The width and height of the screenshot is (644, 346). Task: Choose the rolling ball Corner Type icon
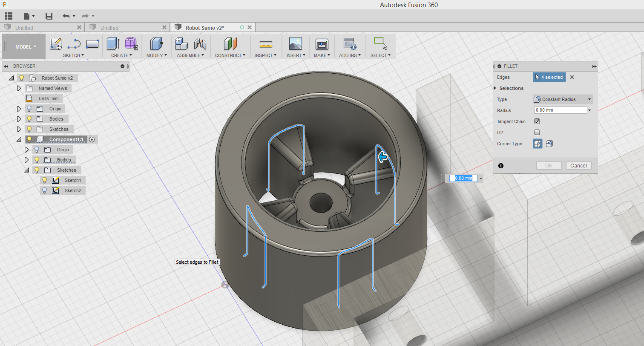click(538, 144)
